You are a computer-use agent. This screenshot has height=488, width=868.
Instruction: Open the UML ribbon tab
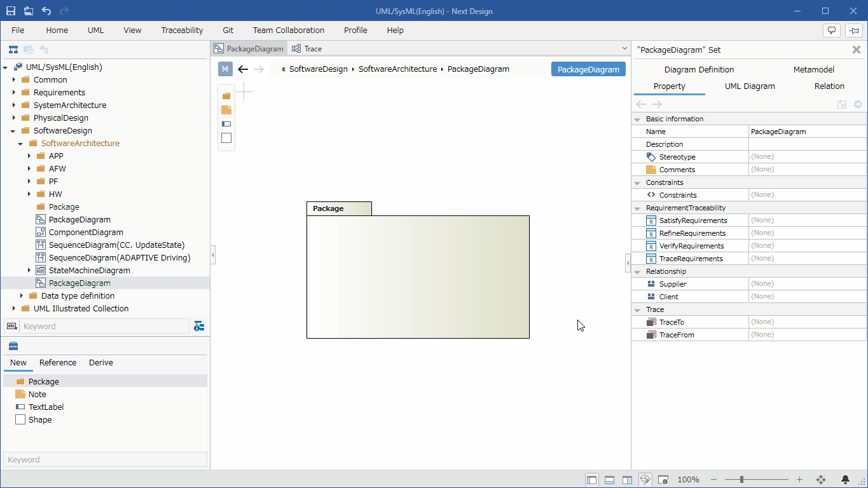point(96,30)
